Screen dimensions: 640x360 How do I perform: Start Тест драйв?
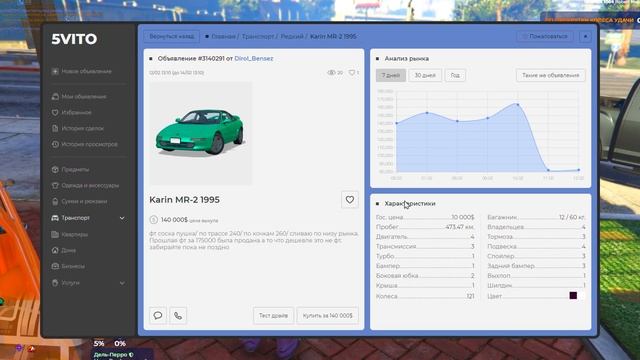pos(273,316)
